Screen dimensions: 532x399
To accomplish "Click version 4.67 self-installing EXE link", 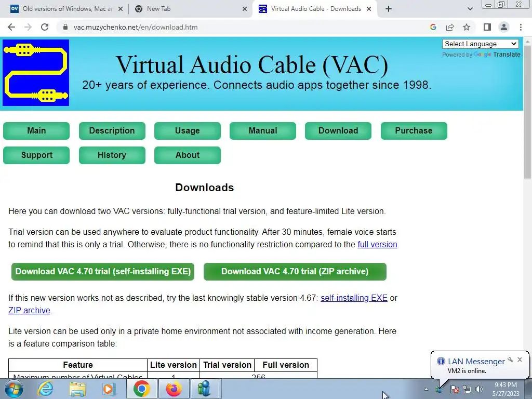I will (x=354, y=298).
